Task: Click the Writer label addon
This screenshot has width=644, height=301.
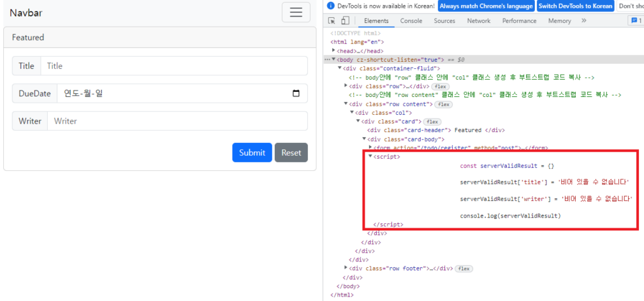Action: pos(30,121)
